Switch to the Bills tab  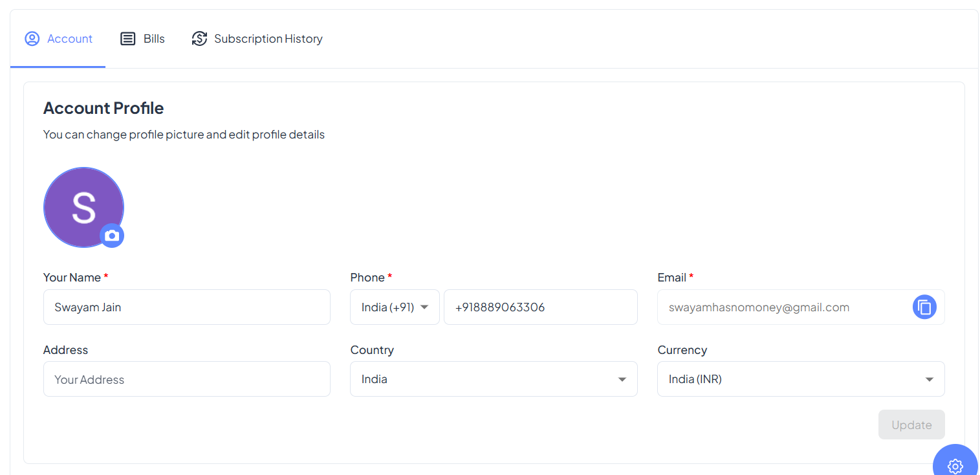[154, 39]
